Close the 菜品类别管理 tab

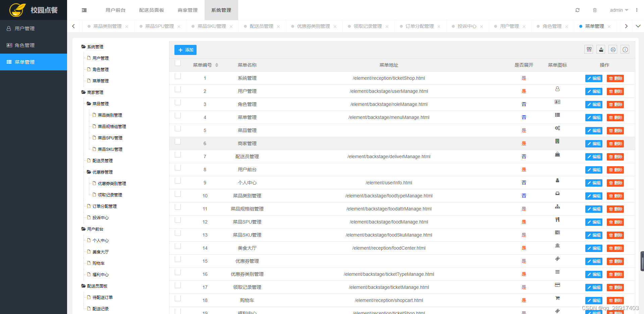[x=127, y=26]
